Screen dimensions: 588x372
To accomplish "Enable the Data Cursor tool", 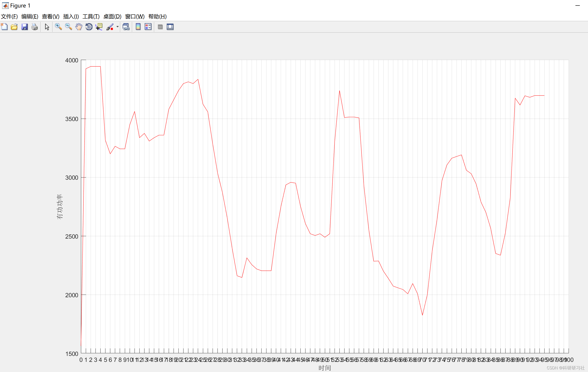I will pyautogui.click(x=99, y=27).
